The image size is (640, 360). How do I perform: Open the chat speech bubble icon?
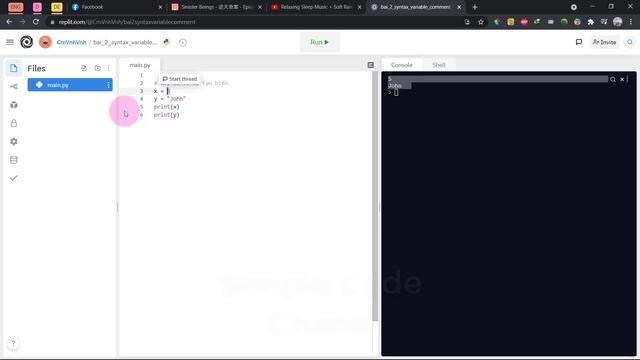click(x=579, y=42)
